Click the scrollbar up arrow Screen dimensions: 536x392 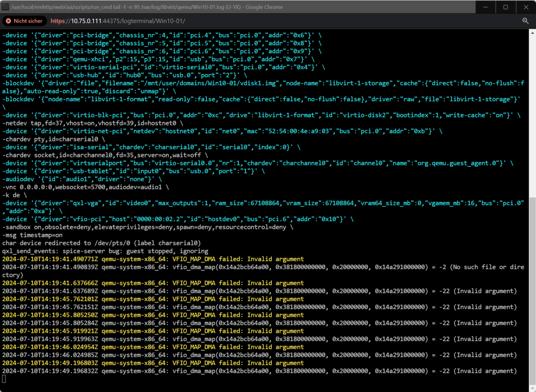click(x=532, y=33)
